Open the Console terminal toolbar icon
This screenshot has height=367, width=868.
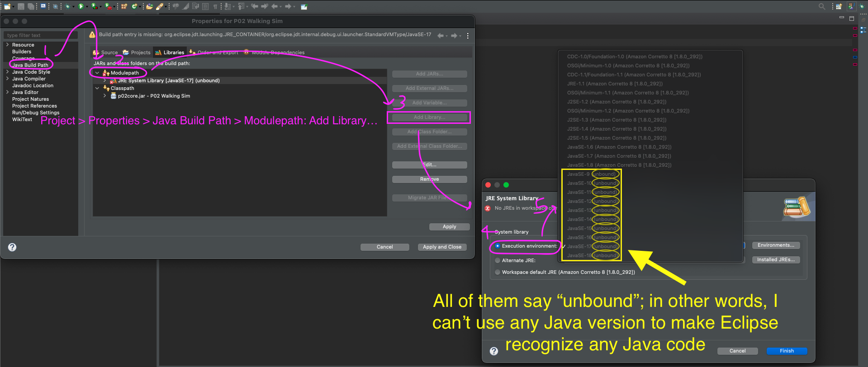[43, 6]
